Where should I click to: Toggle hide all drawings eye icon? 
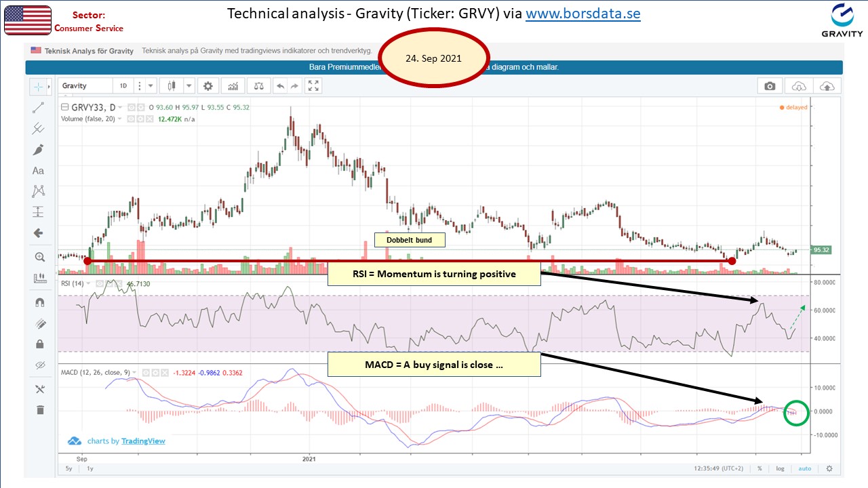tap(39, 365)
